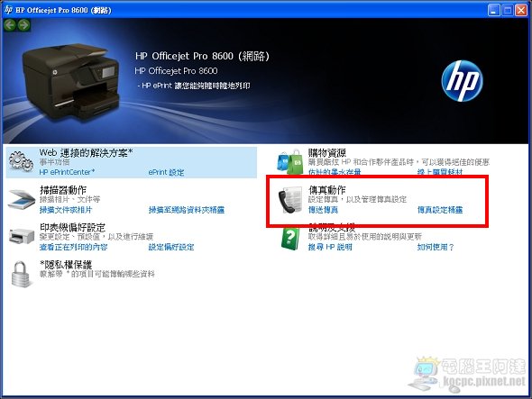
Task: Open the 查看正在列印的內容 link
Action: 73,247
